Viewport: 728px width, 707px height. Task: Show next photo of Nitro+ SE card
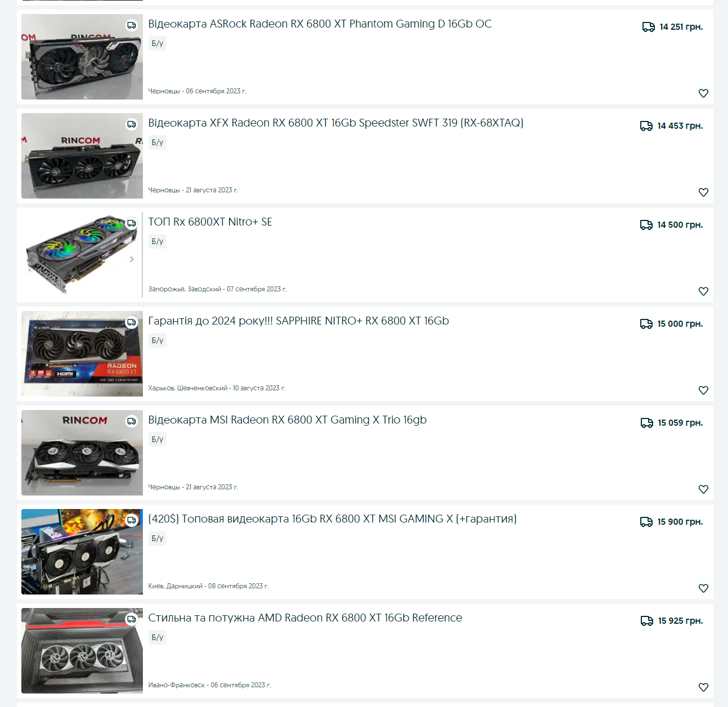(x=132, y=259)
